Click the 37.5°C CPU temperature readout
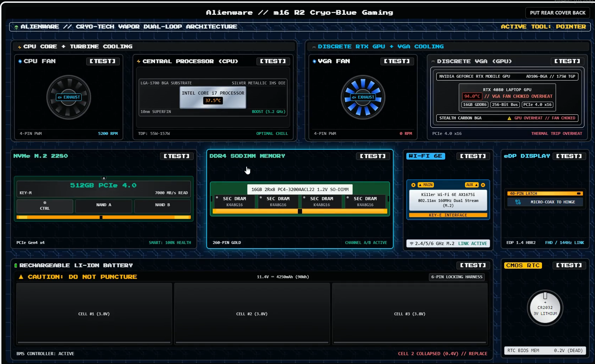The height and width of the screenshot is (364, 595). tap(213, 101)
